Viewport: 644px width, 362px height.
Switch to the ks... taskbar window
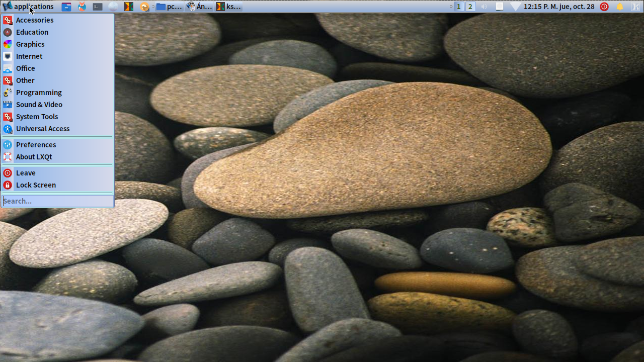tap(229, 7)
